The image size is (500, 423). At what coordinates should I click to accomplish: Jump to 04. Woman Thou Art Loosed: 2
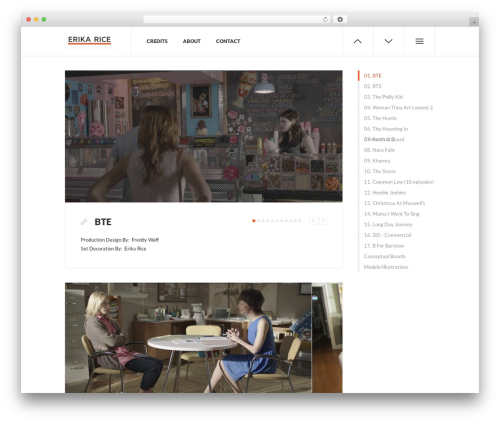(x=398, y=108)
